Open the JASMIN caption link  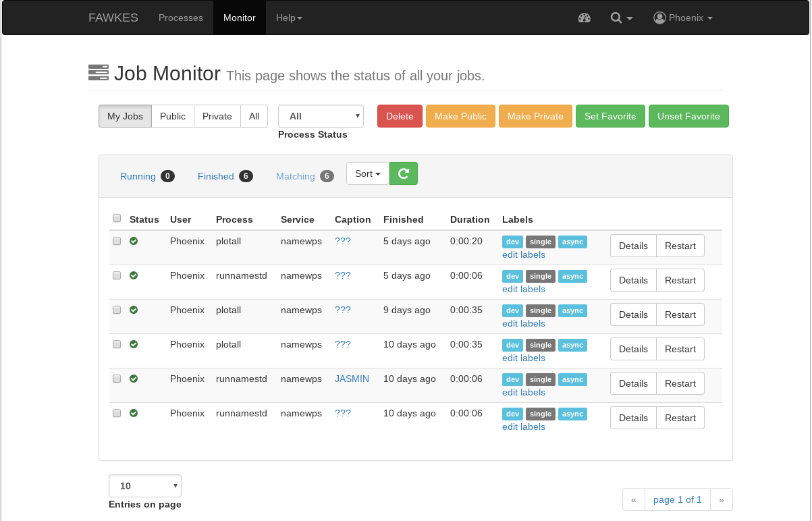352,379
